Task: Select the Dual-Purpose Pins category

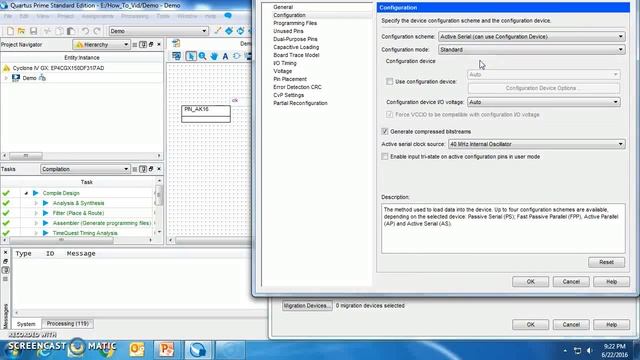Action: coord(295,39)
